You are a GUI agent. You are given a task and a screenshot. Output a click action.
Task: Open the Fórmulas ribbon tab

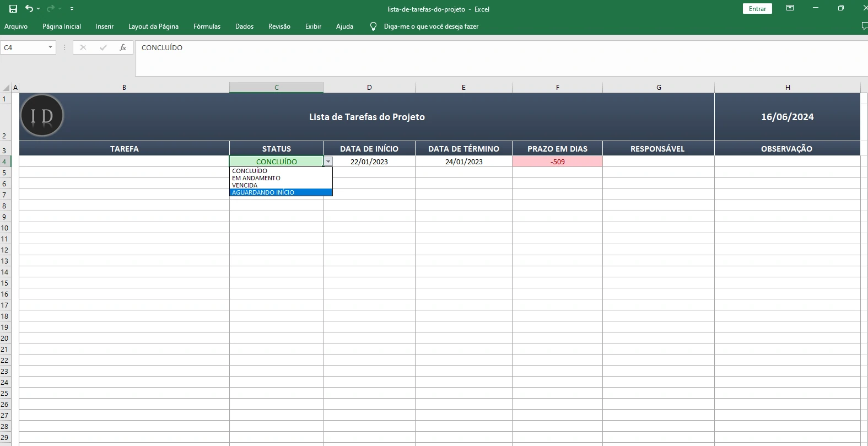207,26
